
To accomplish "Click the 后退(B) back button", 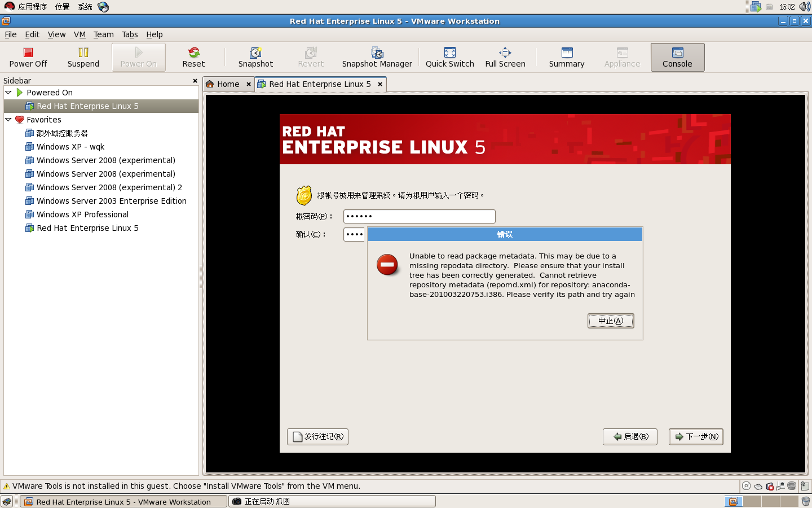I will point(630,436).
